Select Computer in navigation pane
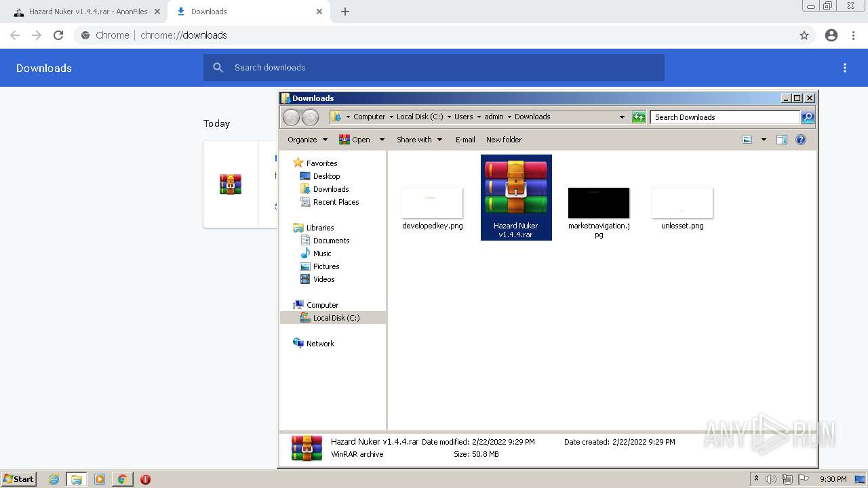Viewport: 868px width, 488px height. pyautogui.click(x=322, y=305)
